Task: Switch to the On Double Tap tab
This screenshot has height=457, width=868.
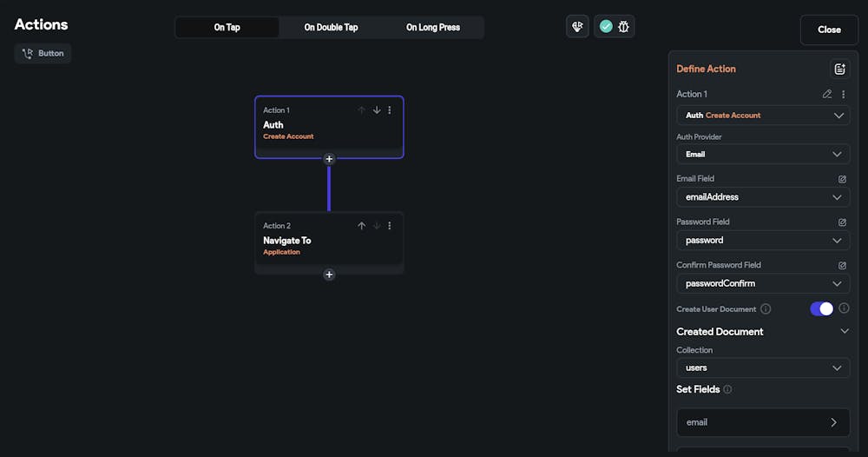Action: coord(331,27)
